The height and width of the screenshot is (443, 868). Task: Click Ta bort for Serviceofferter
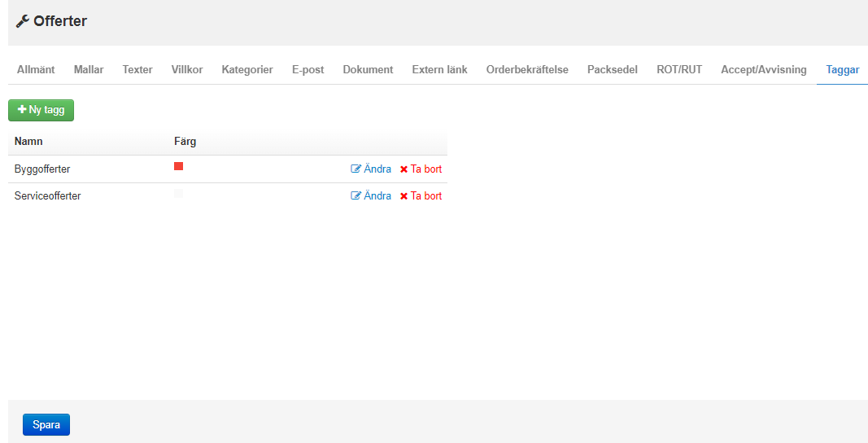coord(421,195)
